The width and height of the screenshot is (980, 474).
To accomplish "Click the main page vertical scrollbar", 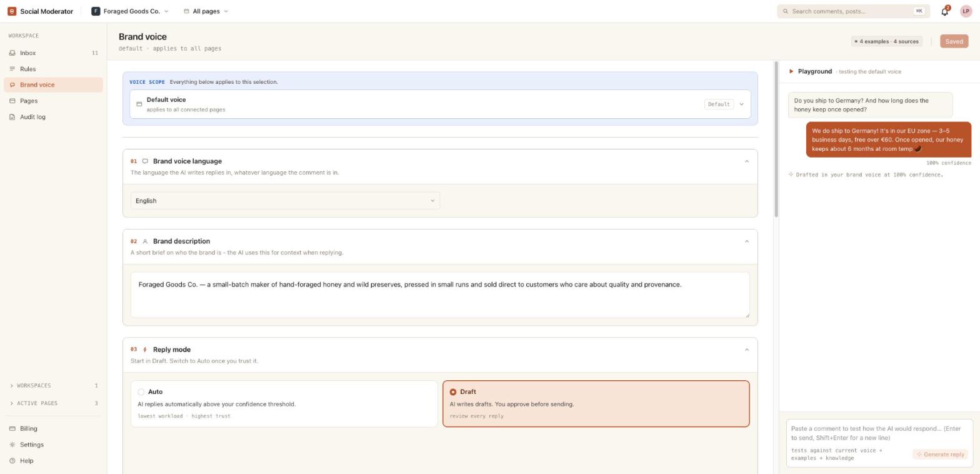I will coord(776,139).
